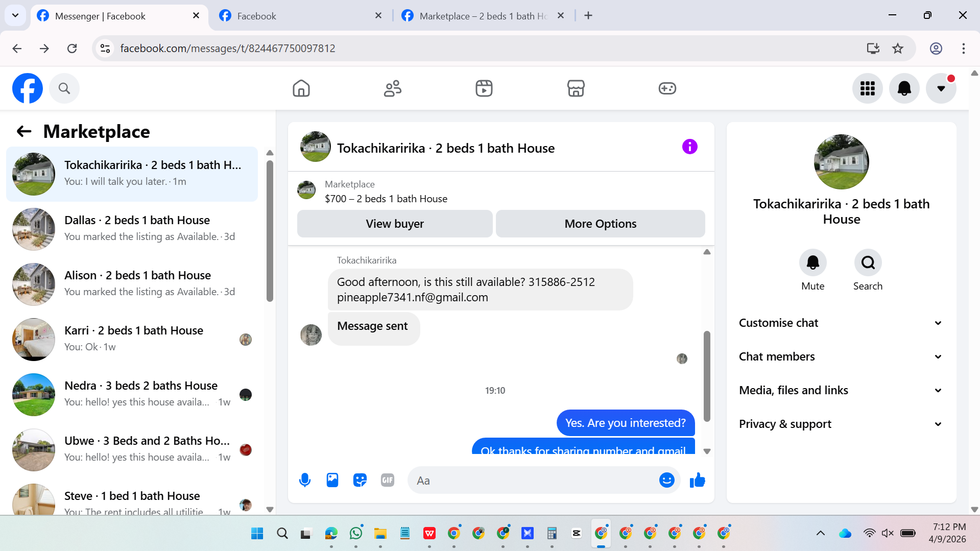Click the Facebook logo
The image size is (980, 551).
click(28, 88)
